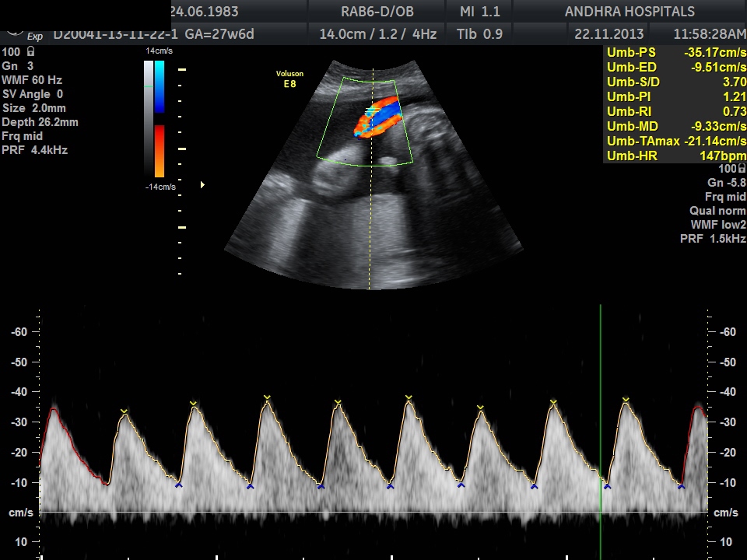The image size is (747, 560).
Task: Click the last yellow peak marker on waveform
Action: point(626,401)
